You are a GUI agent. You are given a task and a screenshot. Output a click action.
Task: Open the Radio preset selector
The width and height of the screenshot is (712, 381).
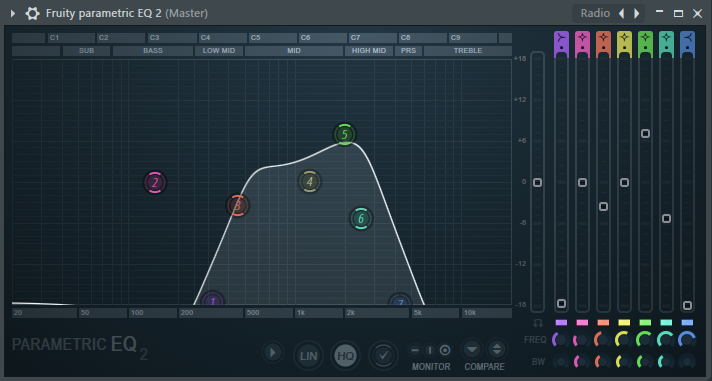pos(595,13)
